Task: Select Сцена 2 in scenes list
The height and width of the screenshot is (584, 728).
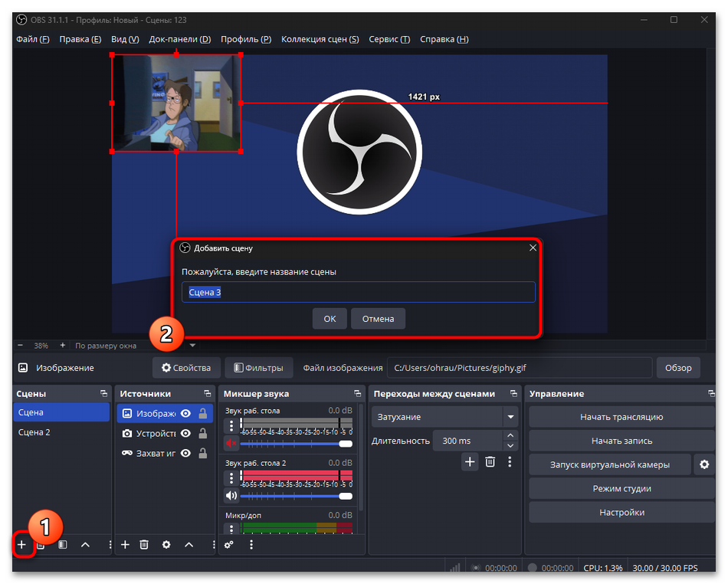Action: click(x=61, y=432)
